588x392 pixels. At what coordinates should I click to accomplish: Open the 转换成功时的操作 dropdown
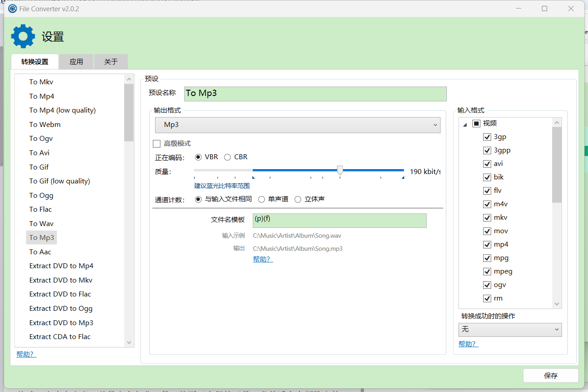click(x=510, y=329)
